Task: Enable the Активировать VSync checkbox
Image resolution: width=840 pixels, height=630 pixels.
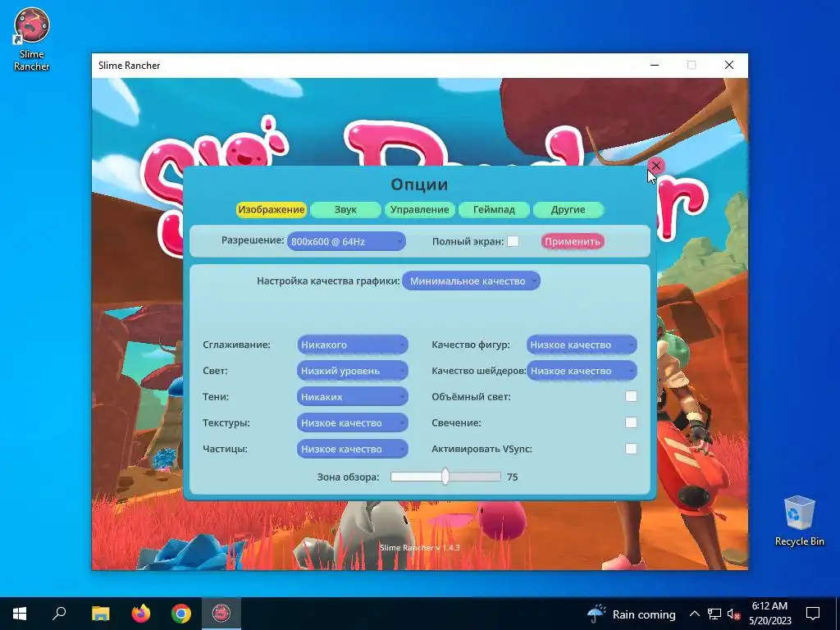Action: click(631, 449)
